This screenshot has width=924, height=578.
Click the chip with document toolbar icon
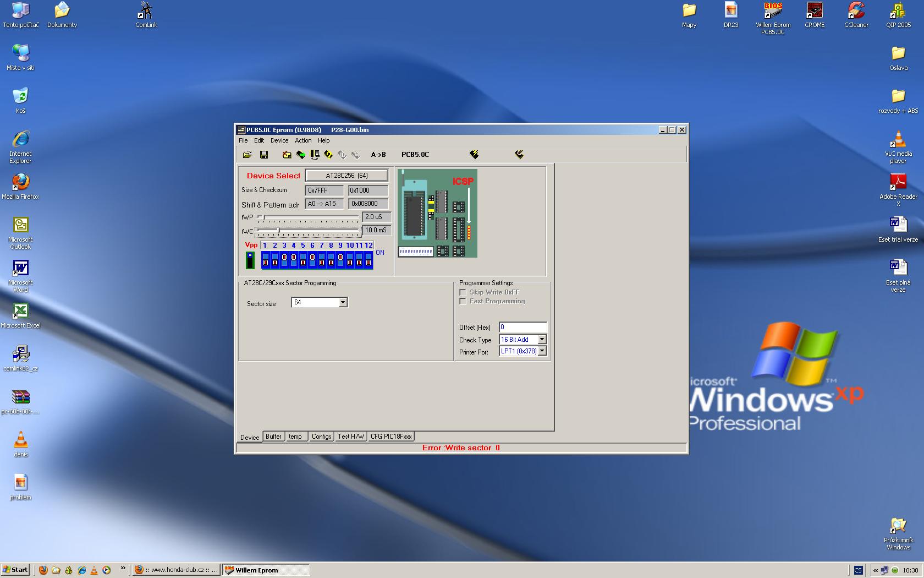315,155
